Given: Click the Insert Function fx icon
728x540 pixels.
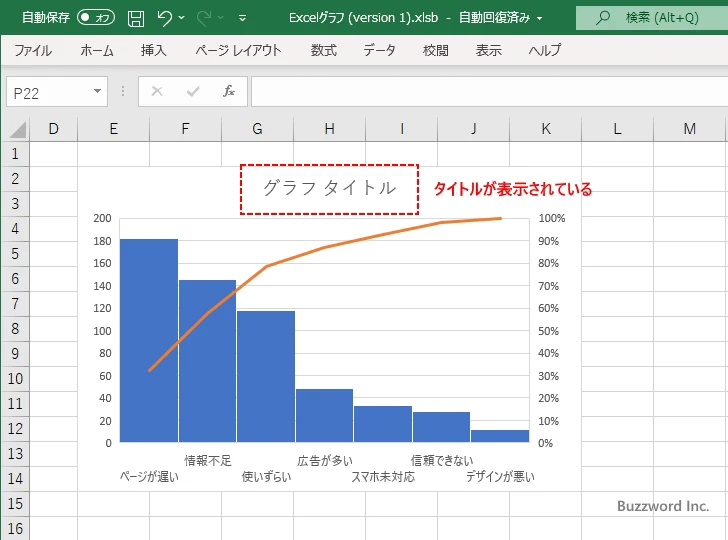Looking at the screenshot, I should [x=229, y=91].
